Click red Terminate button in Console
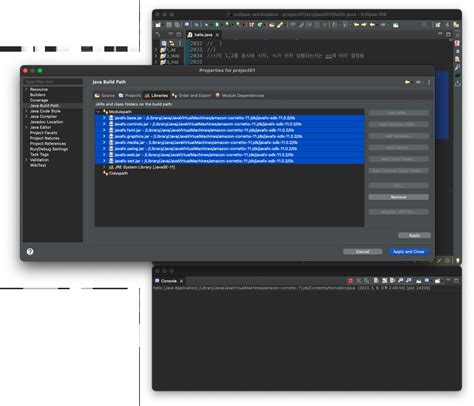The height and width of the screenshot is (406, 474). (x=350, y=281)
